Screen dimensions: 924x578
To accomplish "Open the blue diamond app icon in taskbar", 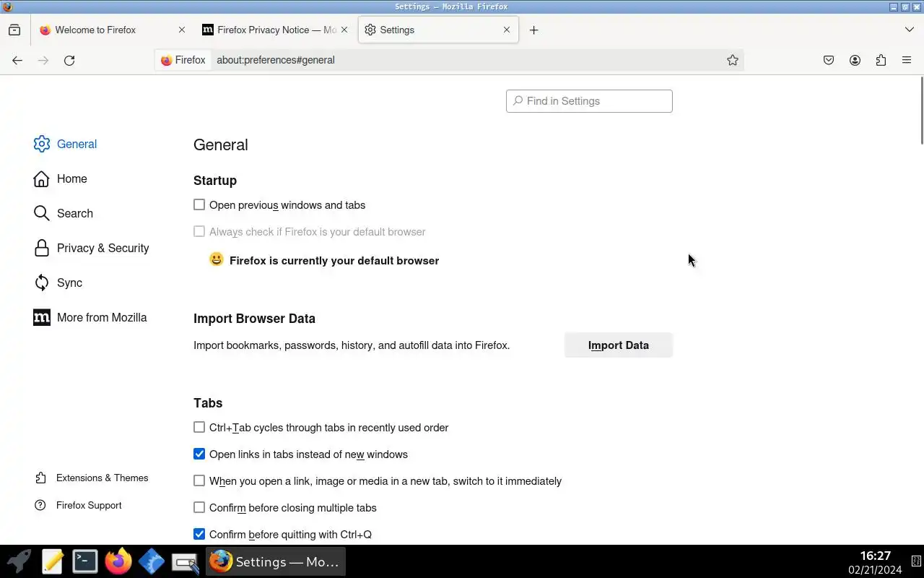I will (152, 561).
